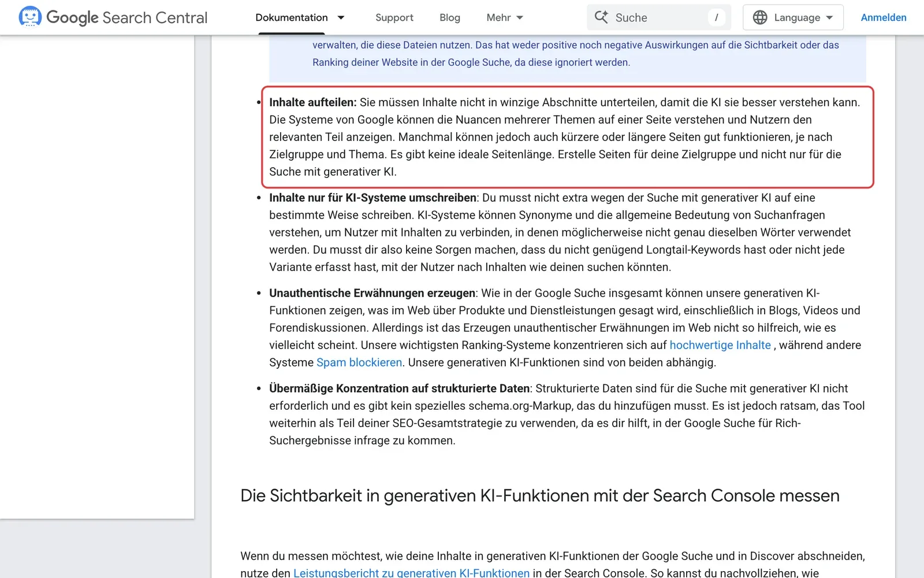Click the search sparkle magnifier icon

(601, 17)
